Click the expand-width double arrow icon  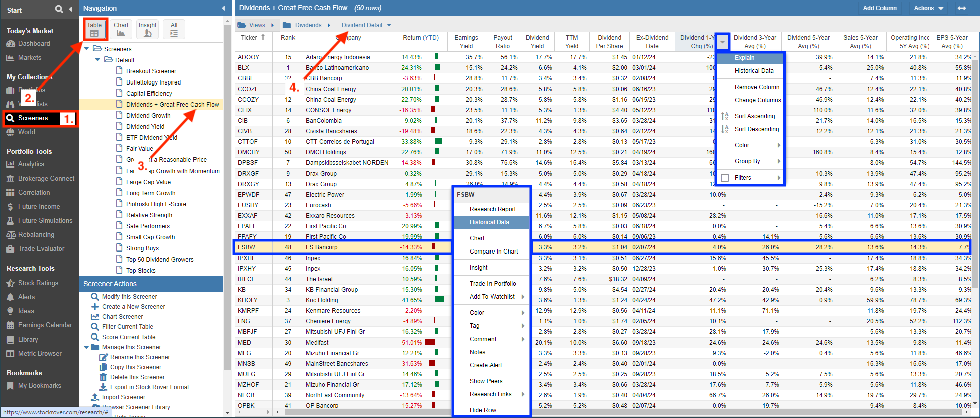tap(962, 8)
